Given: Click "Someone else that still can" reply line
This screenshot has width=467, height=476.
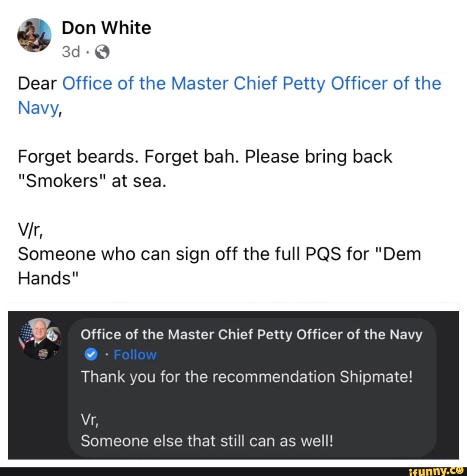Looking at the screenshot, I should (x=207, y=441).
